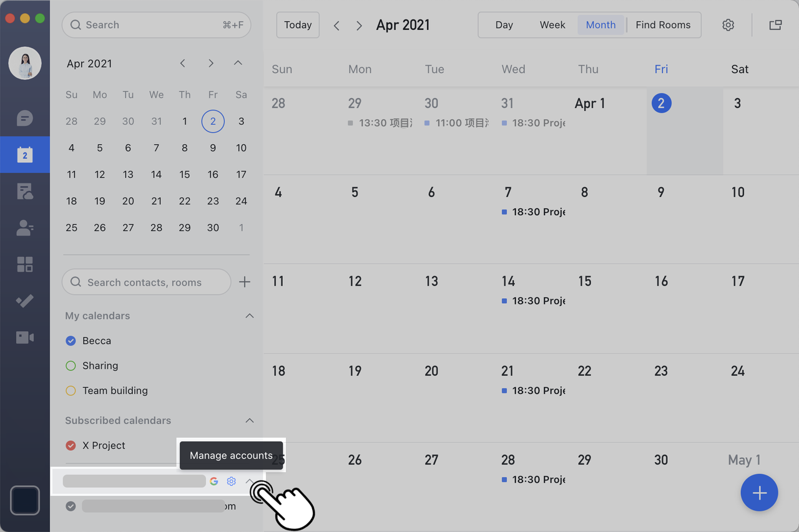Open the Messenger app in sidebar

pyautogui.click(x=25, y=118)
